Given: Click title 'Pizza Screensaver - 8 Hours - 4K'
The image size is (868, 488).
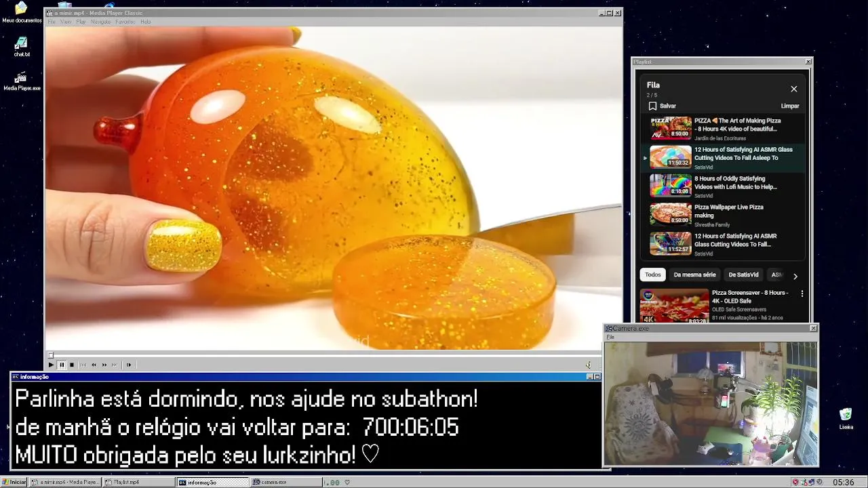Looking at the screenshot, I should point(750,297).
